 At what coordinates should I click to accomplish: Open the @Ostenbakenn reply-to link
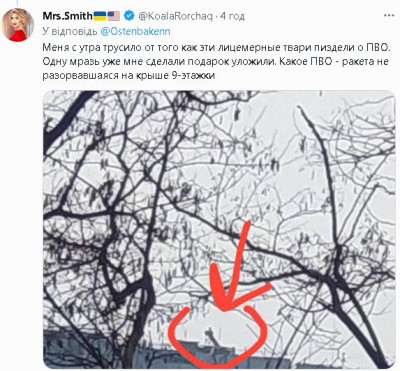(x=135, y=31)
